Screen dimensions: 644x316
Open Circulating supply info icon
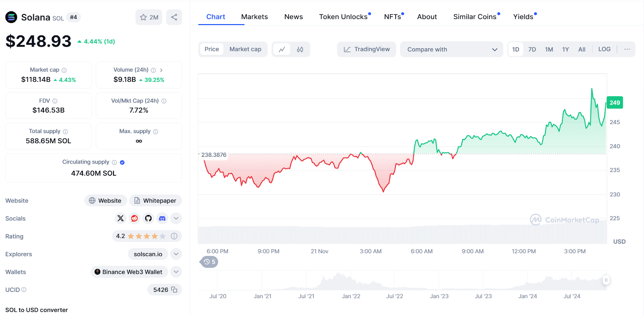pos(114,162)
